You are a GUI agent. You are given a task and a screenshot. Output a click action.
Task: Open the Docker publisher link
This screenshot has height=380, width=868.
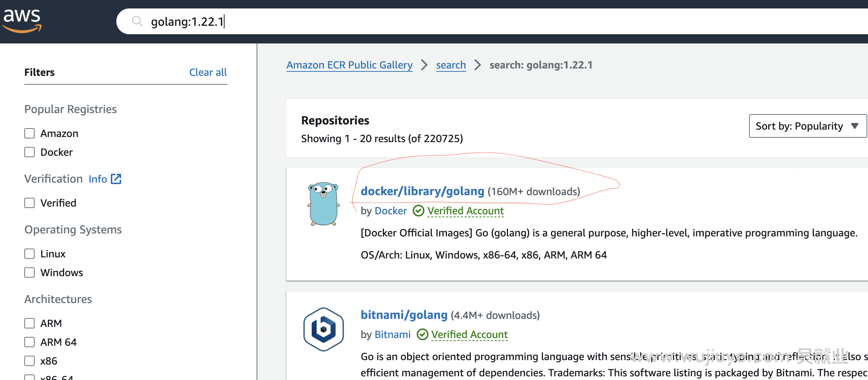[x=391, y=211]
